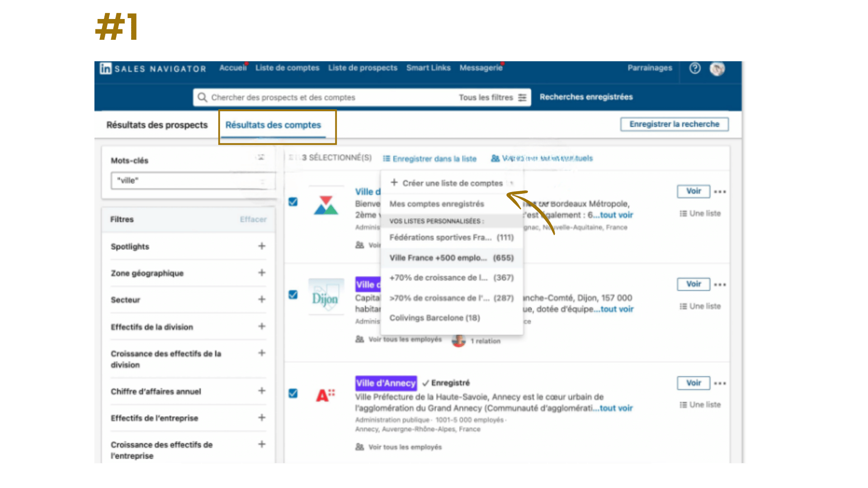Click the search magnifier icon

[203, 97]
